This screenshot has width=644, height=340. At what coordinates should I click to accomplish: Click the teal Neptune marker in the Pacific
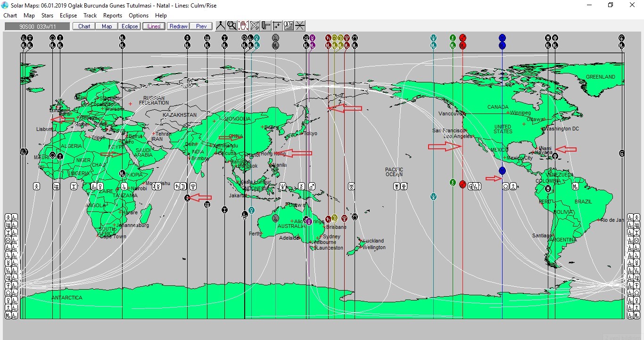[433, 196]
